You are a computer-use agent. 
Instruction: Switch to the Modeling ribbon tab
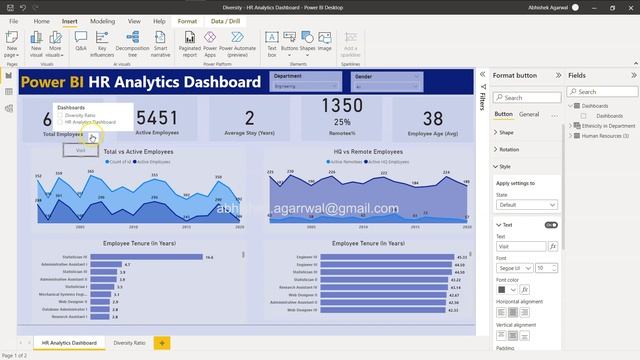[102, 21]
